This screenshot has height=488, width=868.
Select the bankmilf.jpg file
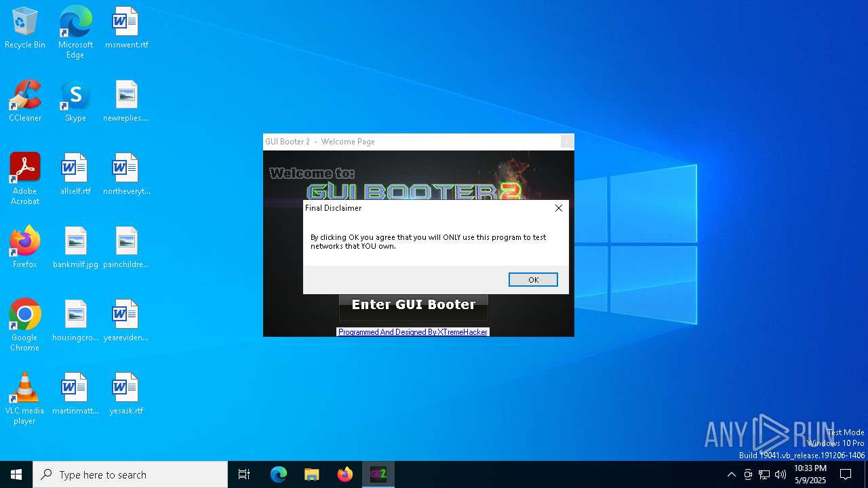[75, 248]
